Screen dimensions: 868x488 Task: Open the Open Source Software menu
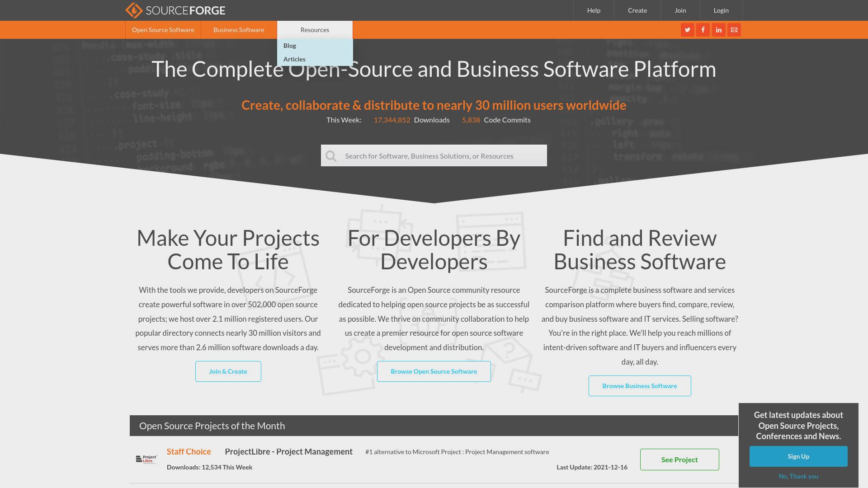163,30
